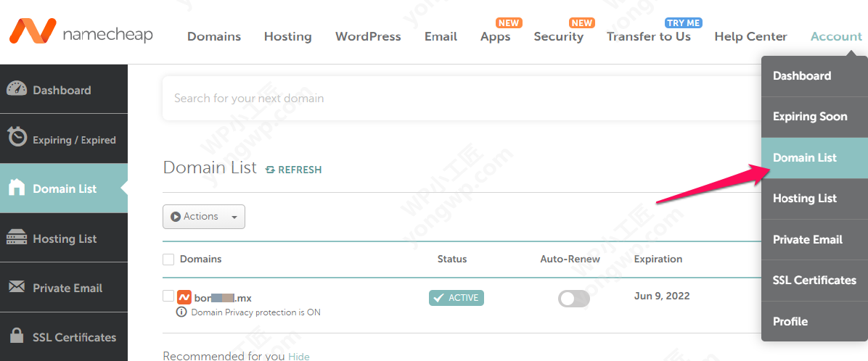The width and height of the screenshot is (868, 361).
Task: Click the Namecheap logo
Action: (x=81, y=33)
